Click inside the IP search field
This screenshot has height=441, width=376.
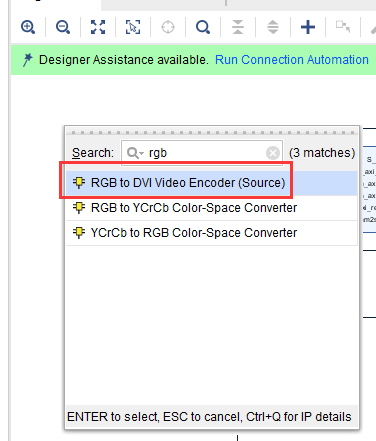pos(202,153)
